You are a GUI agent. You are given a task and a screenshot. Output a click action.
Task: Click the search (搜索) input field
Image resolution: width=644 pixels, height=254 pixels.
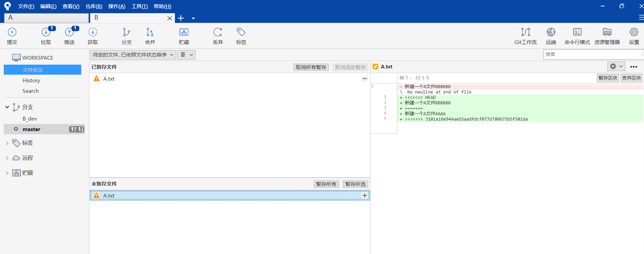[593, 54]
